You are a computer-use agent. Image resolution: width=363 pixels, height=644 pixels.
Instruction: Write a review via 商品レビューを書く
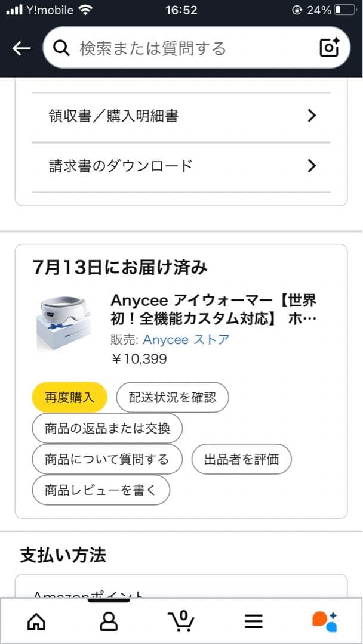pos(100,490)
